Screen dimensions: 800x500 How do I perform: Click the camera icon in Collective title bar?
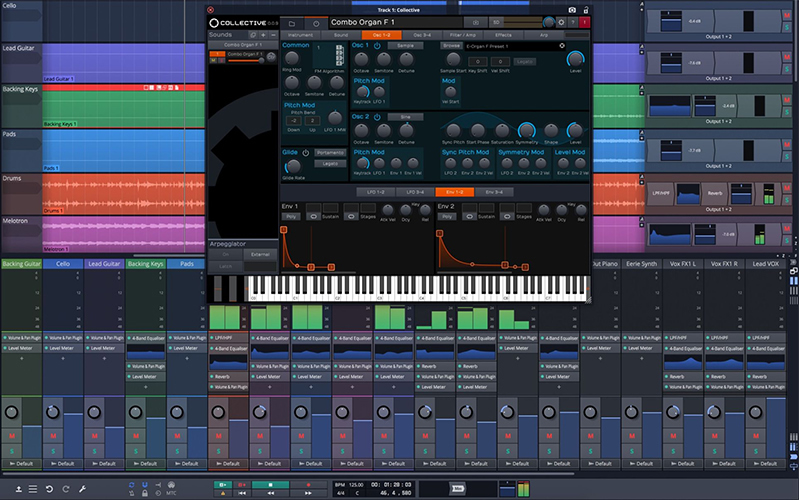click(x=572, y=10)
